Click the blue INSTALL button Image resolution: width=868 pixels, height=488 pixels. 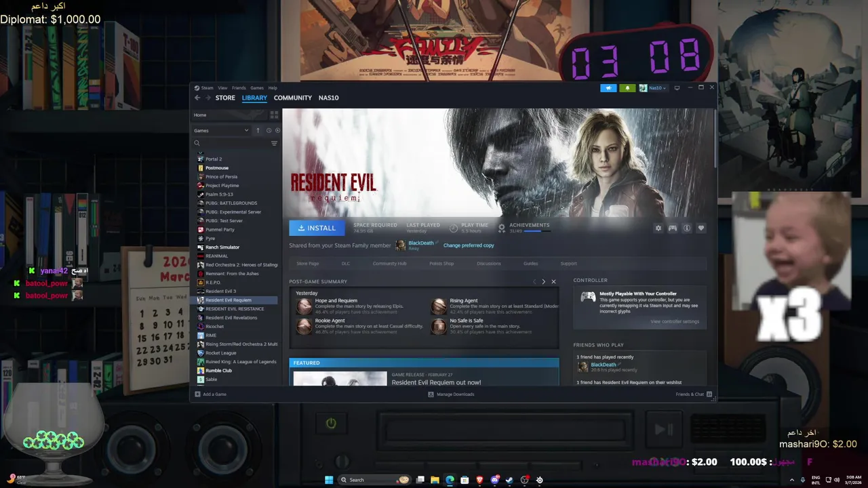tap(317, 228)
